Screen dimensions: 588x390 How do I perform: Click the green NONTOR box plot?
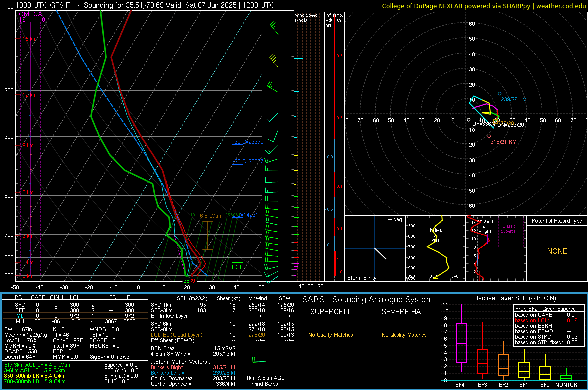click(x=566, y=375)
